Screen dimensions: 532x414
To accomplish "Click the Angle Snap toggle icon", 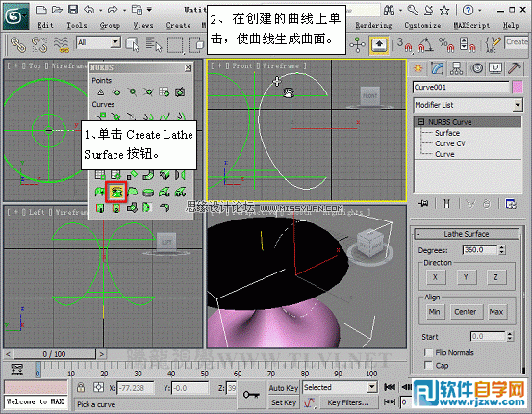I will (425, 44).
